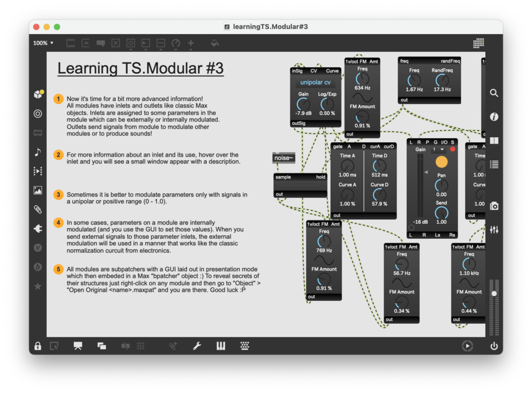Image resolution: width=532 pixels, height=393 pixels.
Task: Open the paperclip attachments icon
Action: (38, 210)
